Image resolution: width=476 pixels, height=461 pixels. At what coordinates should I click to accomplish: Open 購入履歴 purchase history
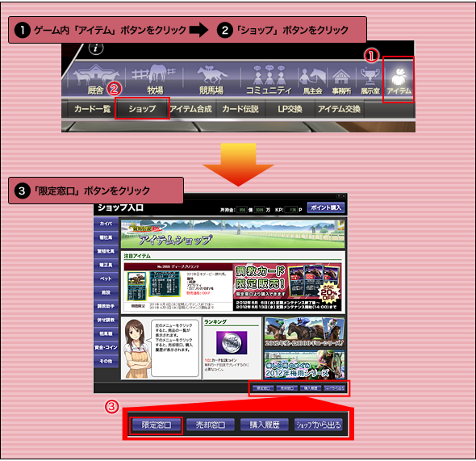pyautogui.click(x=265, y=425)
